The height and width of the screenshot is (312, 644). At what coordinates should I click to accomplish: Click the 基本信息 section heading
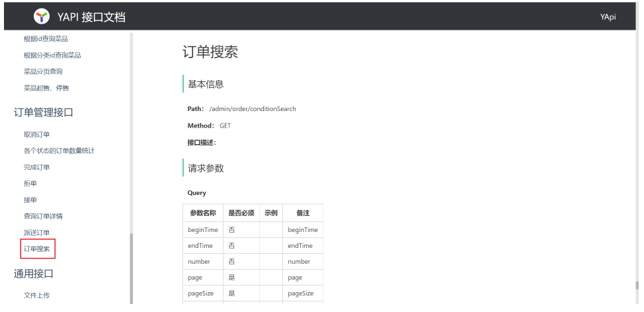pos(206,84)
